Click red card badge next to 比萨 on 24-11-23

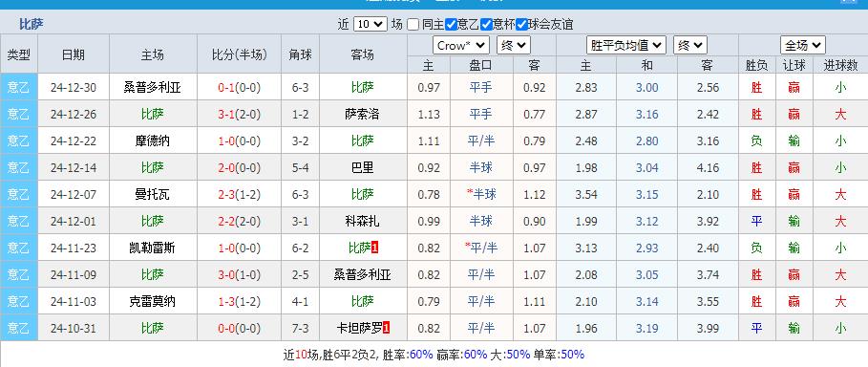pos(374,248)
